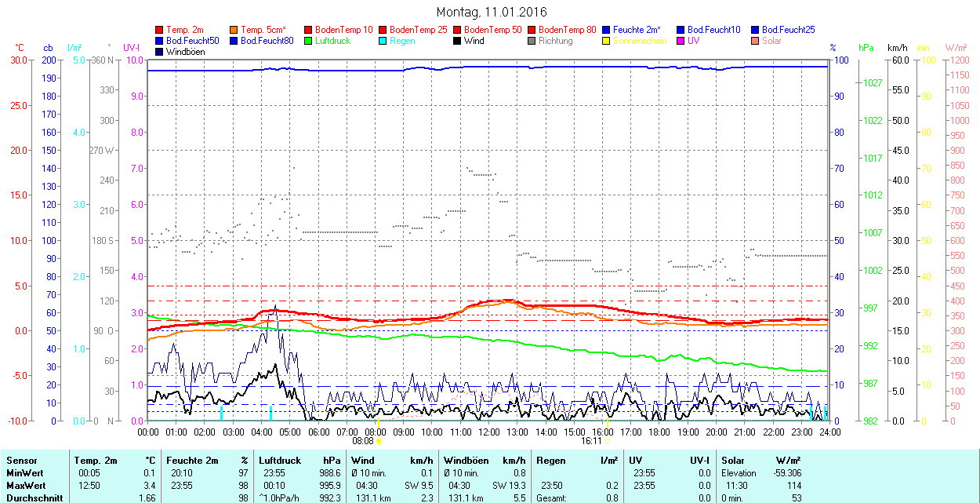Click the MaxWert row label
Viewport: 980px width, 503px height.
[x=26, y=486]
